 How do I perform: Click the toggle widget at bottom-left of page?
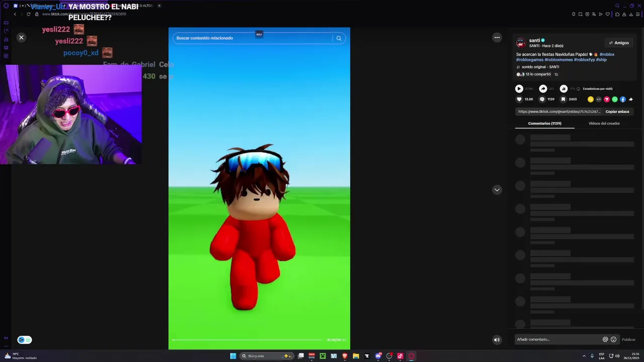25,340
